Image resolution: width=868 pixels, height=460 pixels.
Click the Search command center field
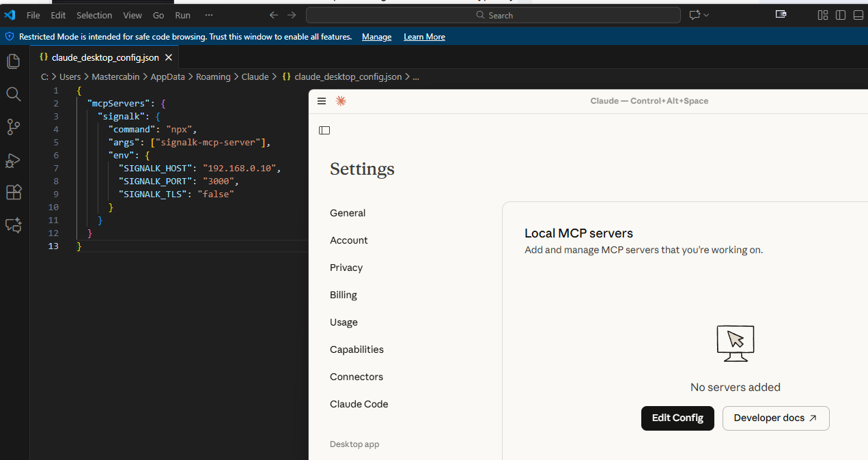(x=493, y=15)
